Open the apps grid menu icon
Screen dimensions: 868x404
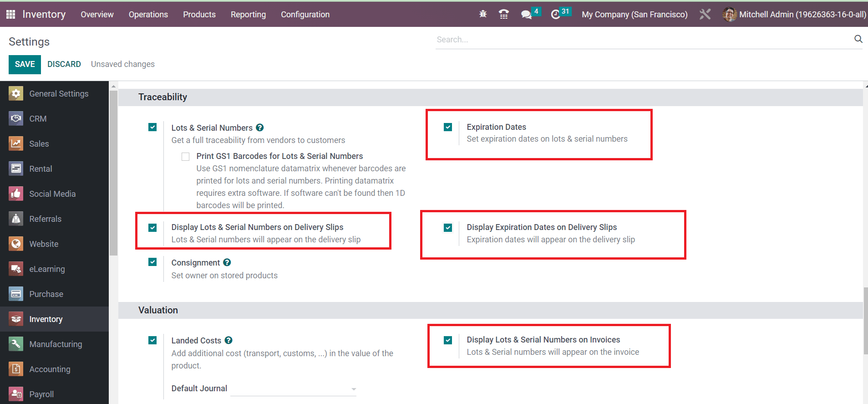point(11,15)
